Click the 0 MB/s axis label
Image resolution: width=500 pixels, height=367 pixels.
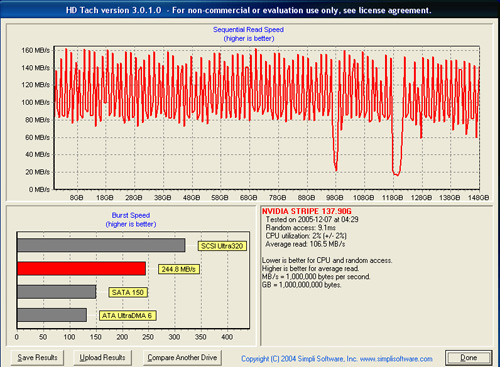point(39,189)
